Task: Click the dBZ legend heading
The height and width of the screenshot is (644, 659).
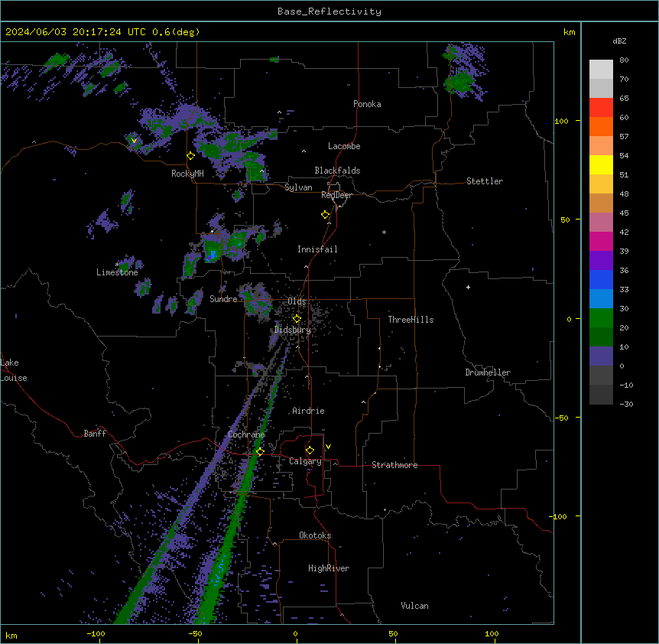Action: 619,41
